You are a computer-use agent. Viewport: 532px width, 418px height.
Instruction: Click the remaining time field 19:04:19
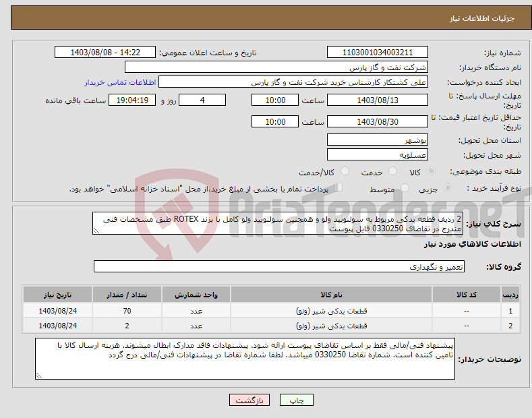click(132, 100)
